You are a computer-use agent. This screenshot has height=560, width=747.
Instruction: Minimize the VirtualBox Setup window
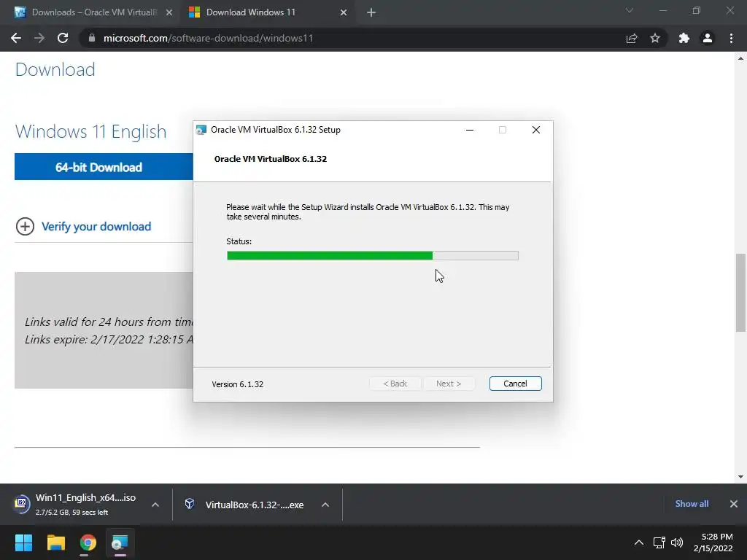point(470,130)
